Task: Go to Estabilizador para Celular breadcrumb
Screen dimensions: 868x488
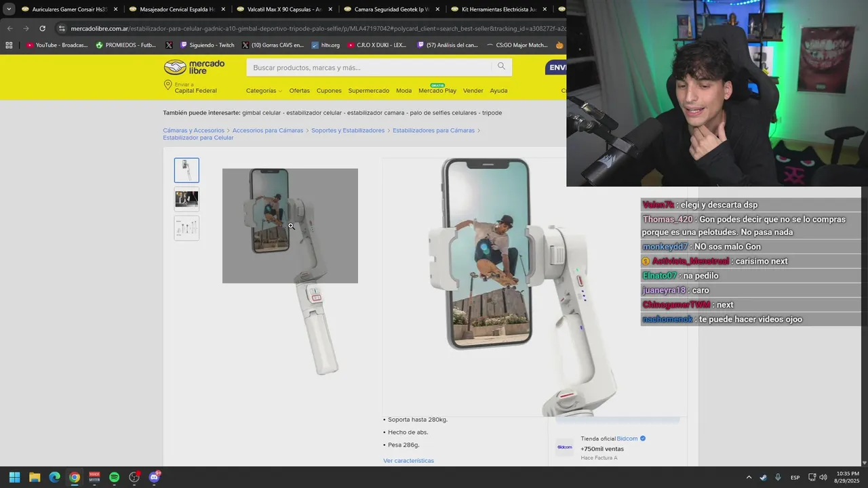Action: tap(198, 138)
